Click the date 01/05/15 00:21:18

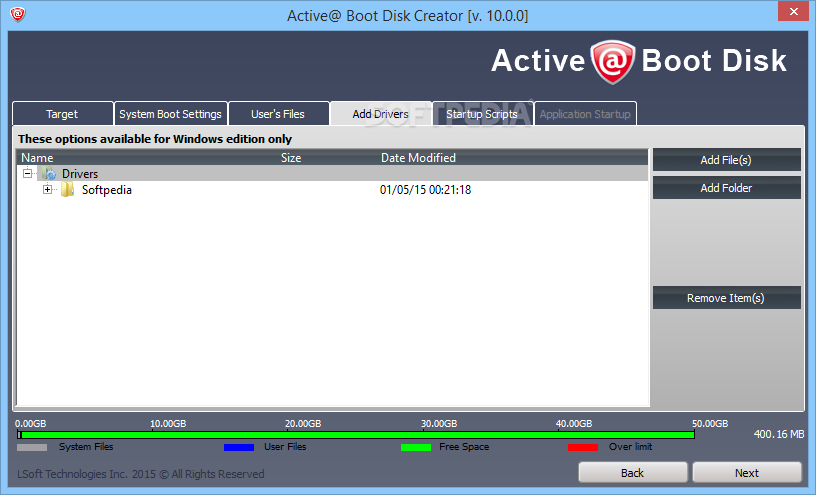click(x=425, y=189)
